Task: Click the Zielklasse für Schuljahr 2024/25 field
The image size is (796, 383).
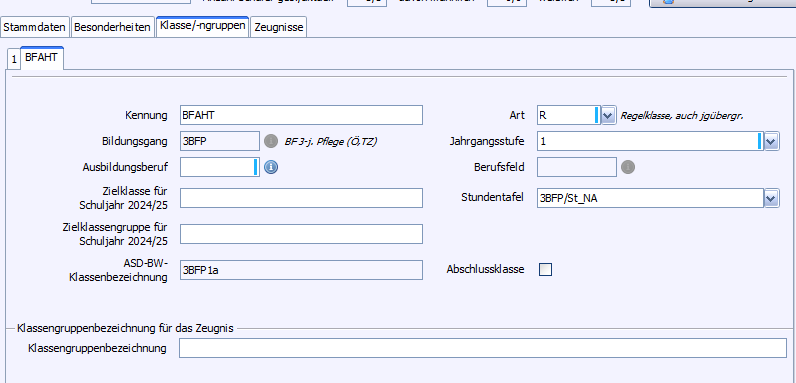Action: click(x=301, y=198)
